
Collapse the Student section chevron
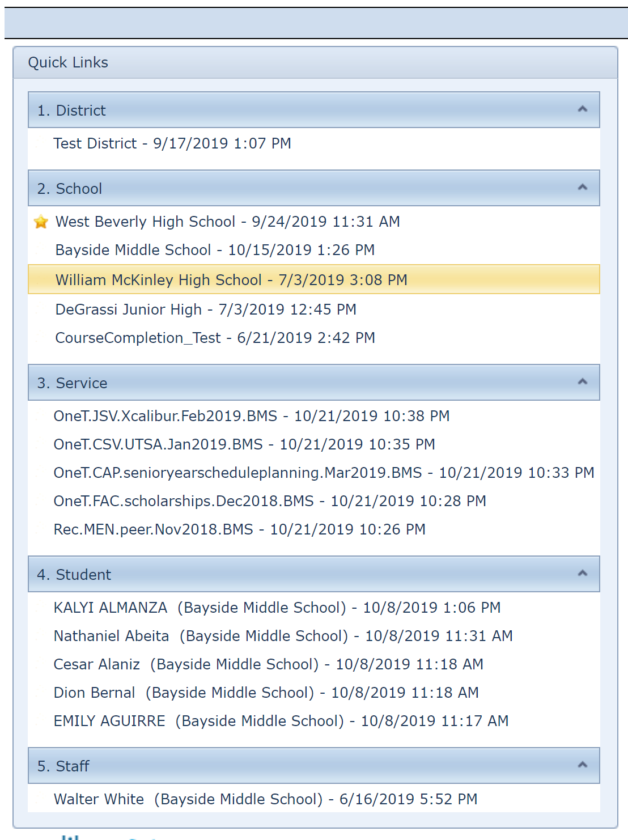click(582, 573)
